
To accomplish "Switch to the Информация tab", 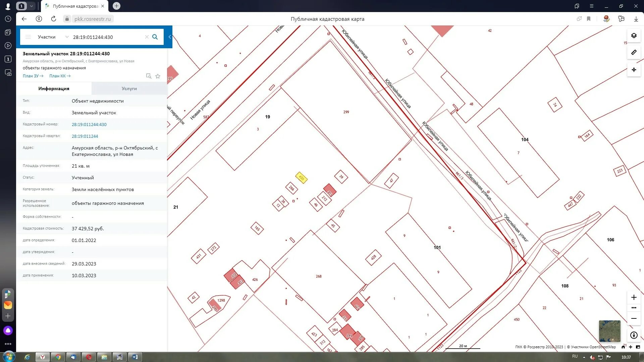I will tap(54, 88).
